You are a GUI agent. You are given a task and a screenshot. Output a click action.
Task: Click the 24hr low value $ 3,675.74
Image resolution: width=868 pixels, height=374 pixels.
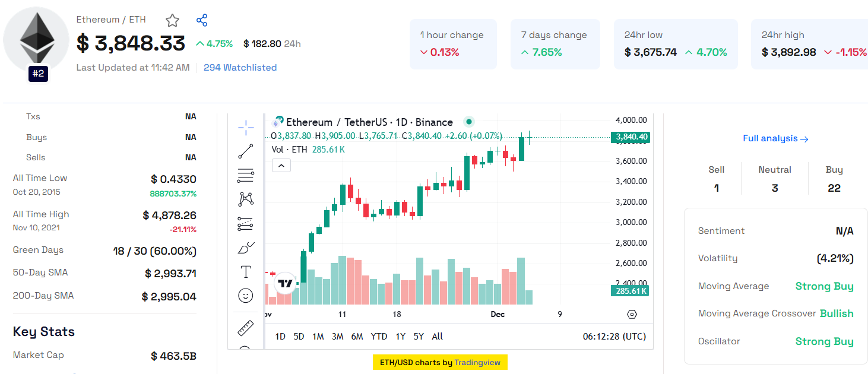[651, 52]
